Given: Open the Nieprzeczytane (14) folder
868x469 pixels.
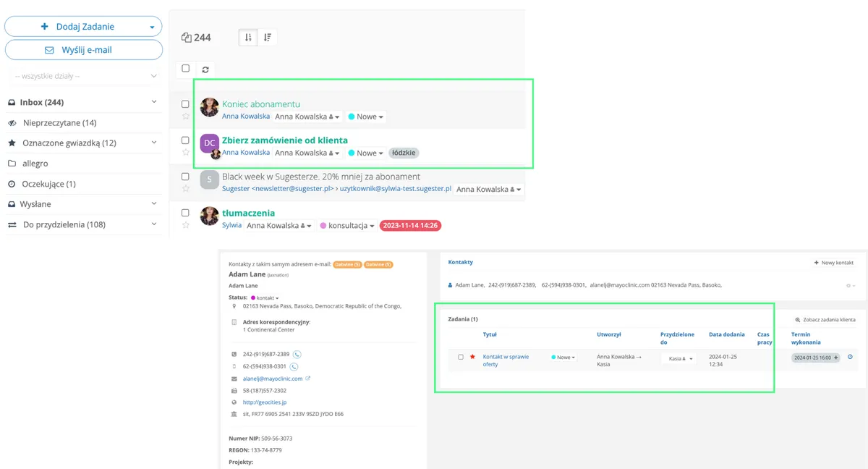Looking at the screenshot, I should coord(59,123).
